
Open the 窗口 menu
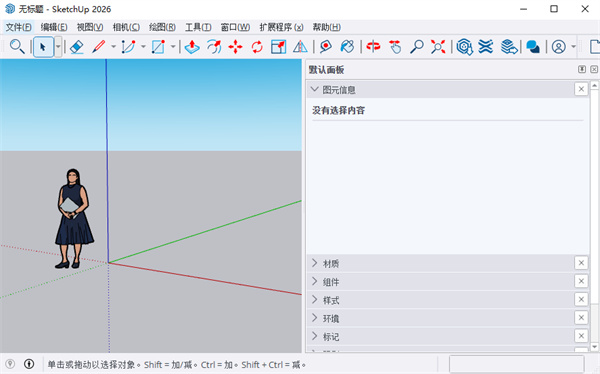tap(235, 27)
